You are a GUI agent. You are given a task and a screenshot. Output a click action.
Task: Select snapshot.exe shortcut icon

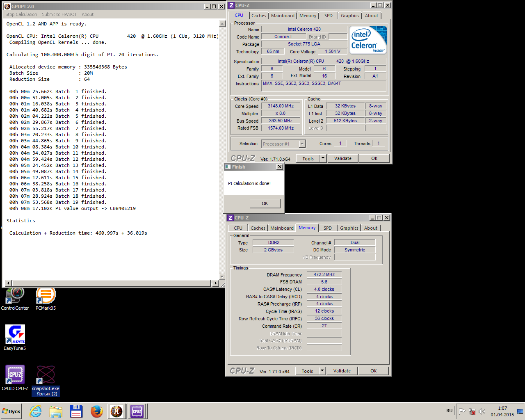[46, 381]
